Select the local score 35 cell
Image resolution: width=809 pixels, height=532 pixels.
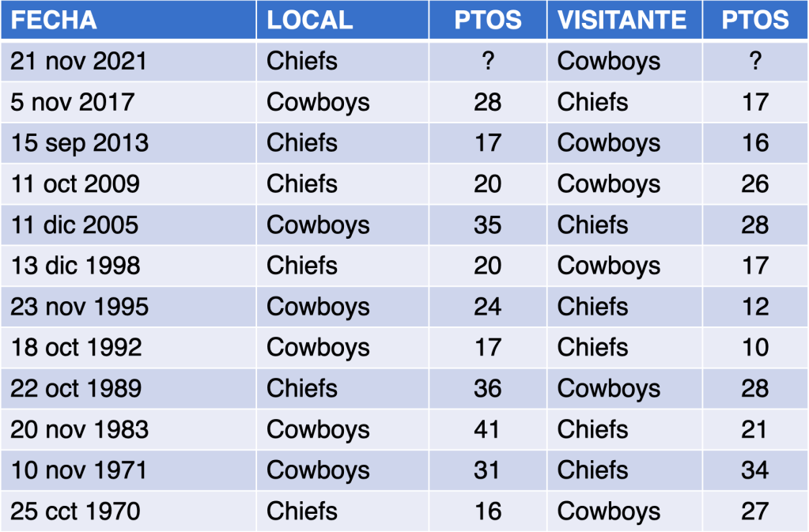tap(488, 225)
